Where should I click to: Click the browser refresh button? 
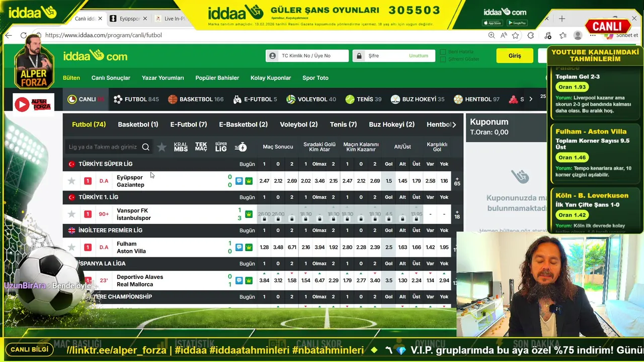[23, 35]
